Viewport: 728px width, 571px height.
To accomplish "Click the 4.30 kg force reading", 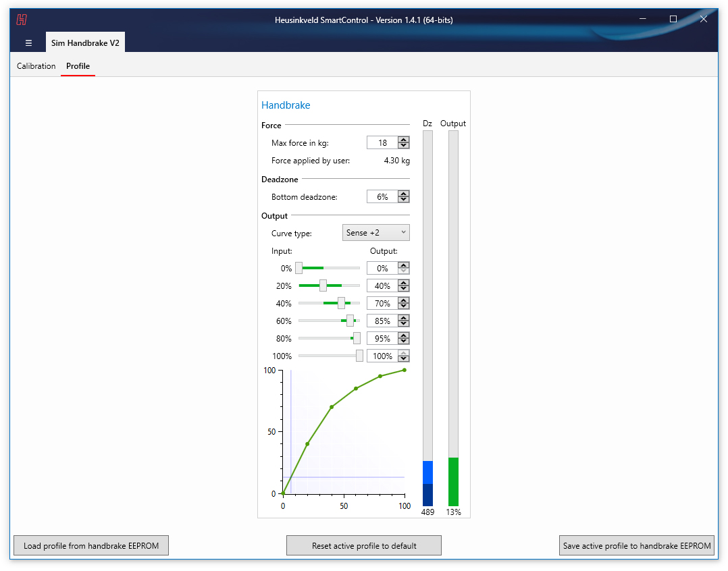I will pyautogui.click(x=396, y=161).
